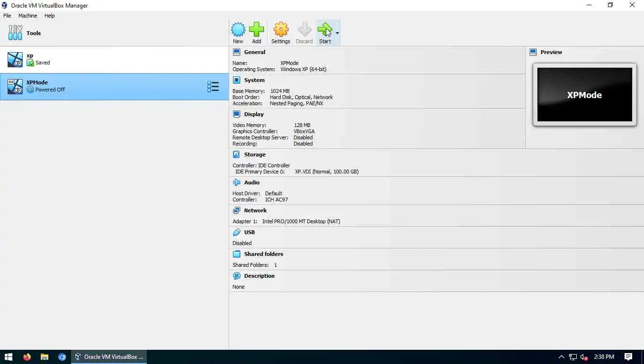The width and height of the screenshot is (644, 364).
Task: Open the Start button dropdown arrow
Action: coord(337,33)
